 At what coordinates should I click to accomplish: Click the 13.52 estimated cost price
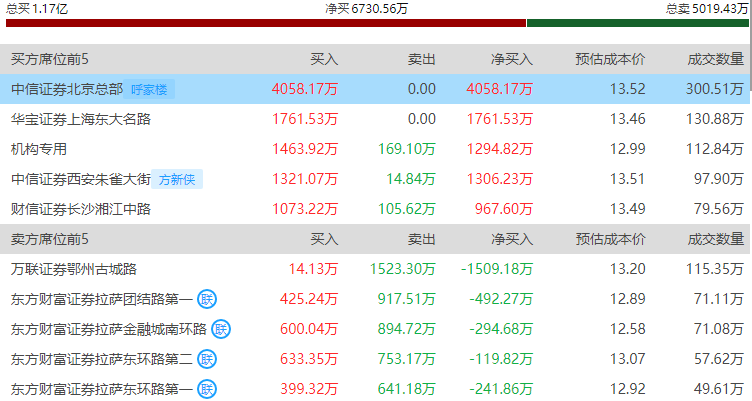click(x=628, y=89)
